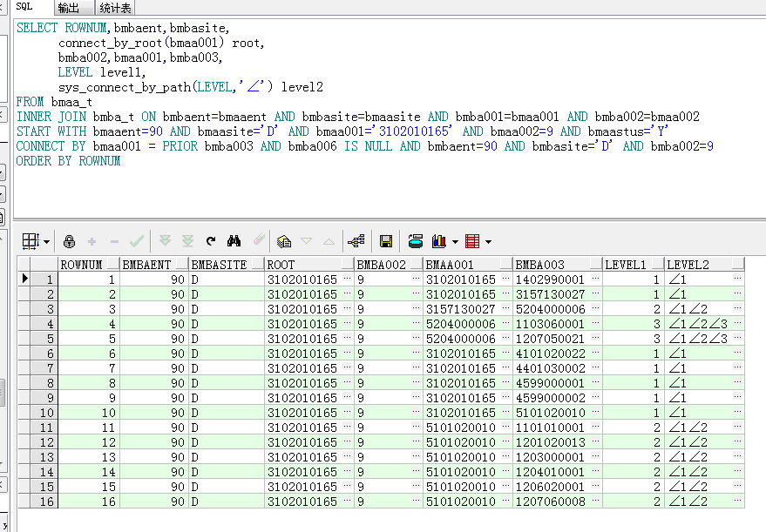Image resolution: width=766 pixels, height=532 pixels.
Task: Select row header number 12
Action: (x=44, y=442)
